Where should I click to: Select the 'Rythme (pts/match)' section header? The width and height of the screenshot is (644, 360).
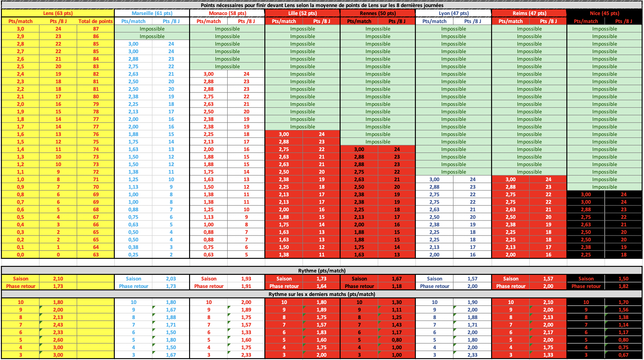click(x=322, y=270)
